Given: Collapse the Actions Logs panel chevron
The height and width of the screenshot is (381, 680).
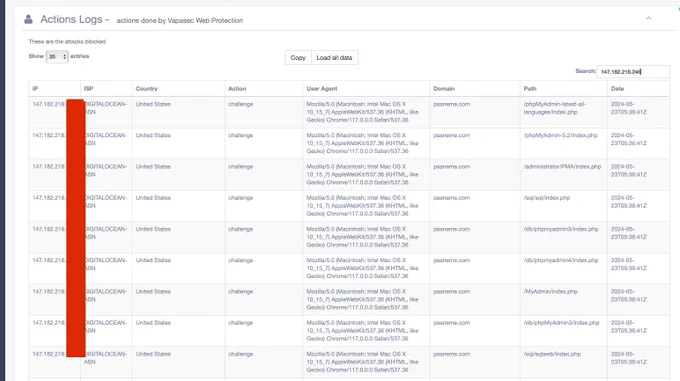Looking at the screenshot, I should 648,18.
